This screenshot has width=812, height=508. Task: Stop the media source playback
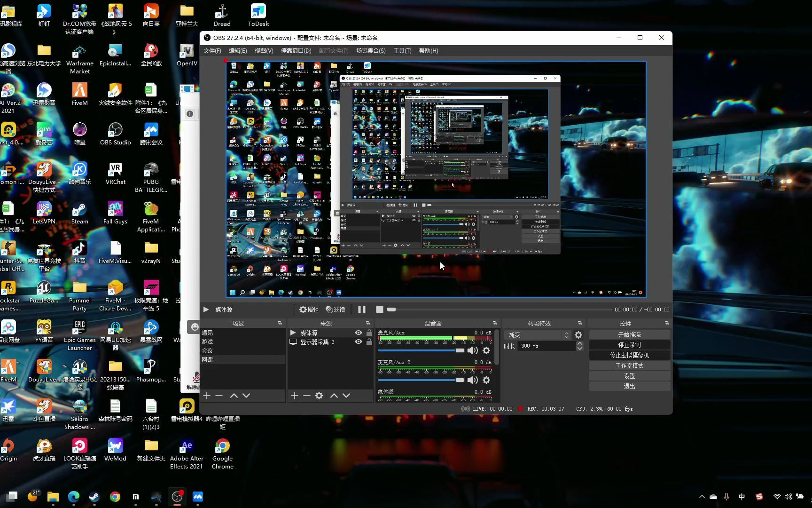tap(380, 310)
